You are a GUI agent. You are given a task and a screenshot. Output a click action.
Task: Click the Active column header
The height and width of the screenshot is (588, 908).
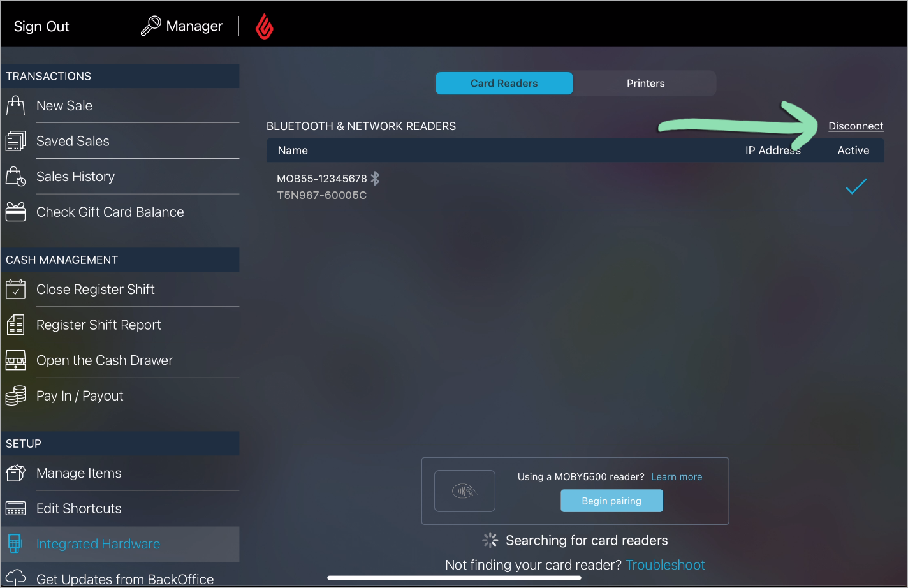[853, 151]
